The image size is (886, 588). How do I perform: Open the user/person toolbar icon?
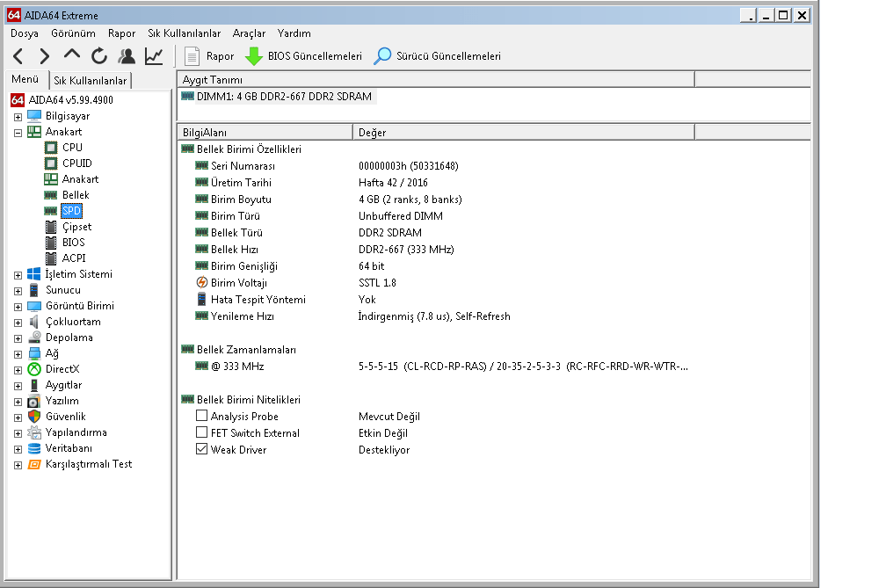tap(127, 56)
